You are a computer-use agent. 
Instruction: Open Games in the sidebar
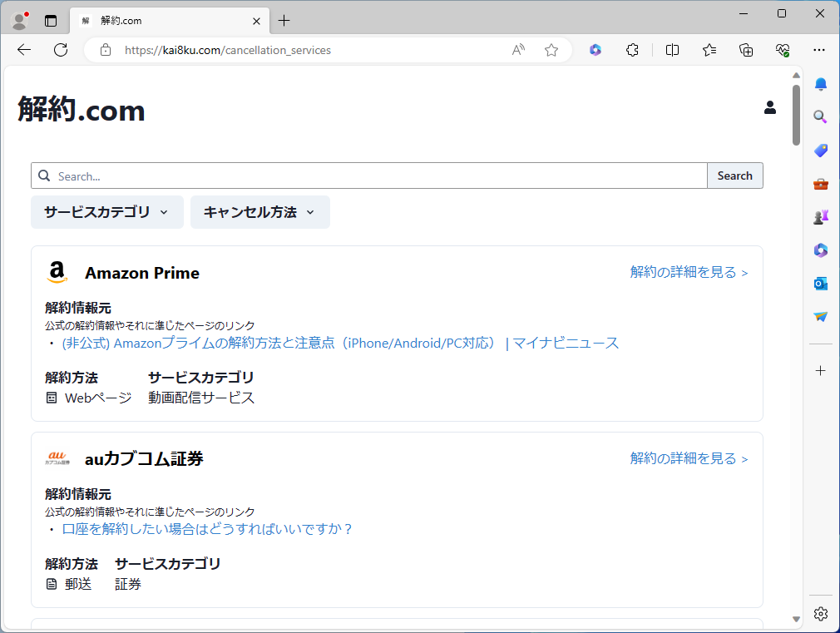[820, 216]
